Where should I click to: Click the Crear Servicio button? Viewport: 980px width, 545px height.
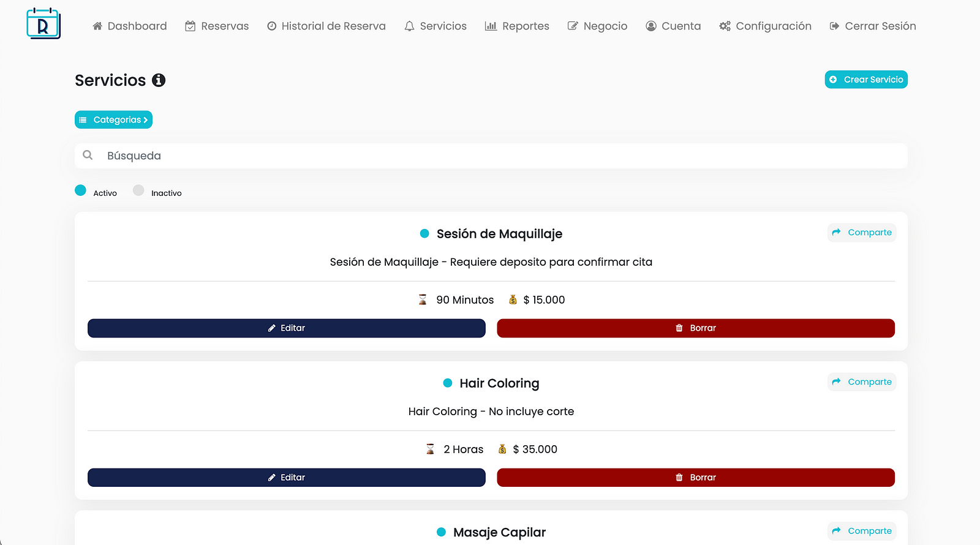click(866, 80)
